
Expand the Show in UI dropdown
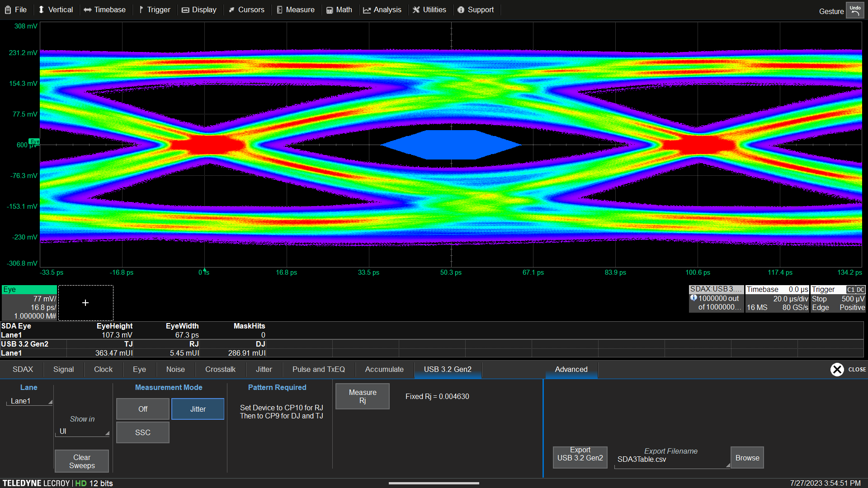point(82,431)
